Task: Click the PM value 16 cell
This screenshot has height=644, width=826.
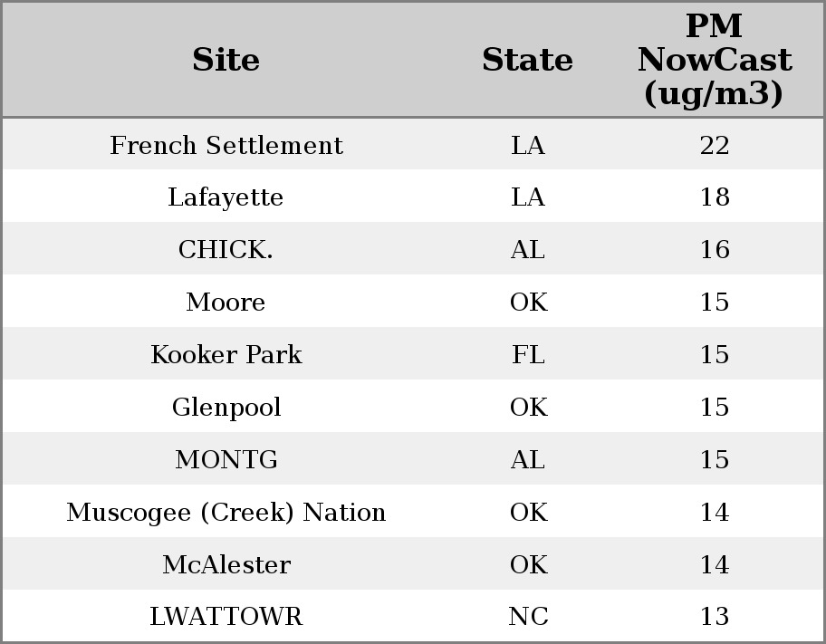Action: [714, 250]
